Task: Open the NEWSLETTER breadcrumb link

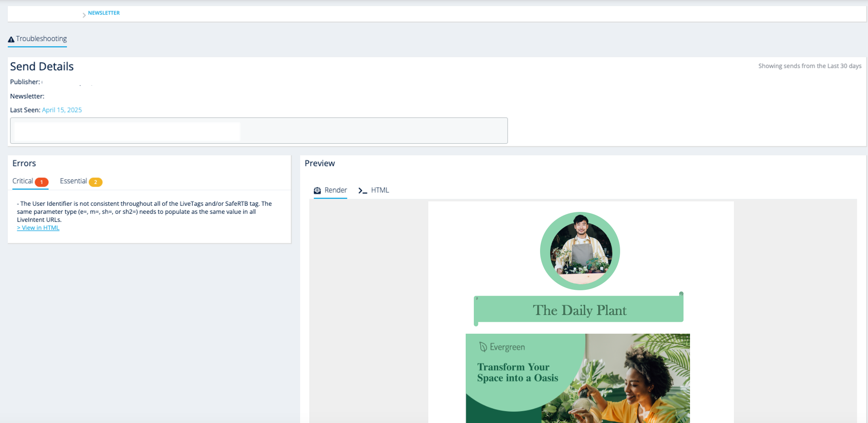Action: [x=104, y=13]
